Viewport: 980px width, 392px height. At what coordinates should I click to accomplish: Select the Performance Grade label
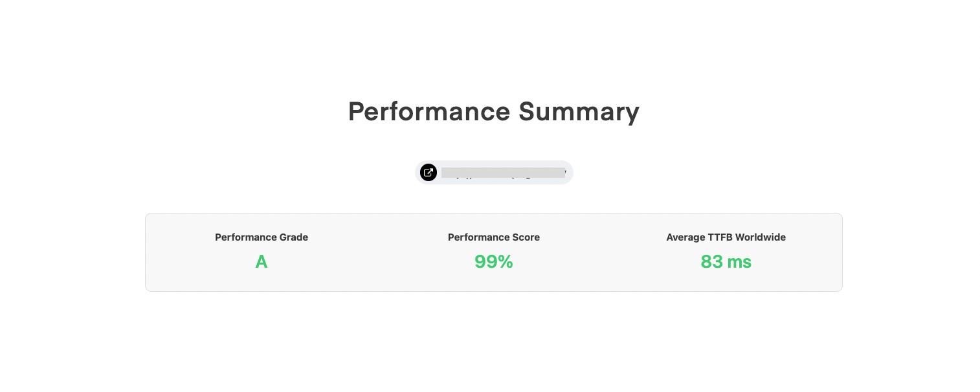[x=262, y=237]
